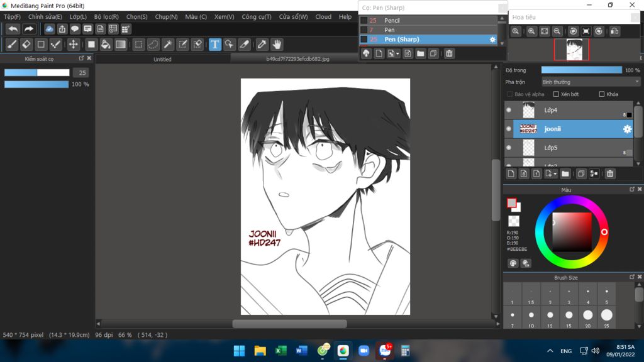Select the Lasso tool
Viewport: 644px width, 362px height.
pyautogui.click(x=153, y=45)
